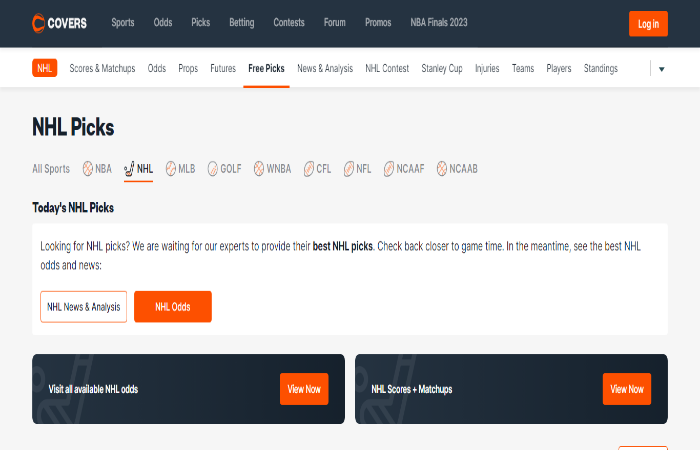Viewport: 700px width, 450px height.
Task: Open the Covers logo home link
Action: [59, 23]
